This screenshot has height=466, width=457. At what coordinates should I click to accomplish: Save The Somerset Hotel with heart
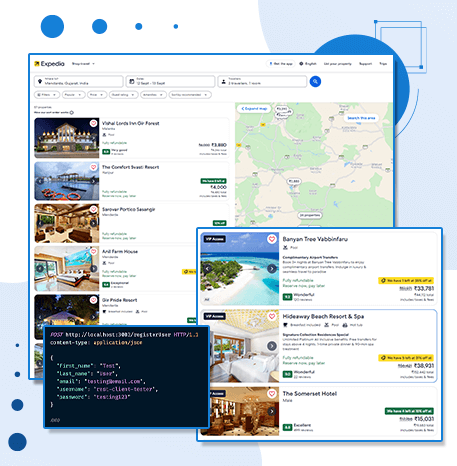click(272, 394)
